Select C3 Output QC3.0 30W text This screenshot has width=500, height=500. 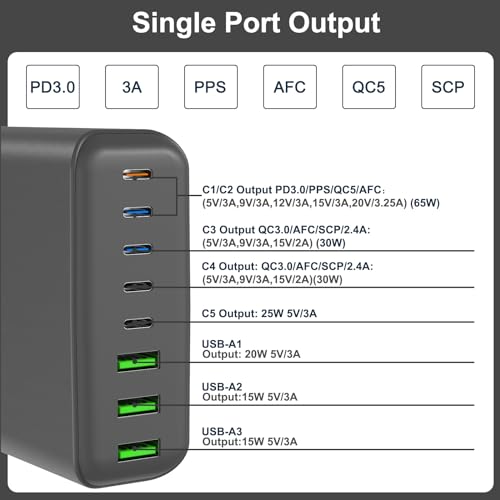click(x=286, y=236)
